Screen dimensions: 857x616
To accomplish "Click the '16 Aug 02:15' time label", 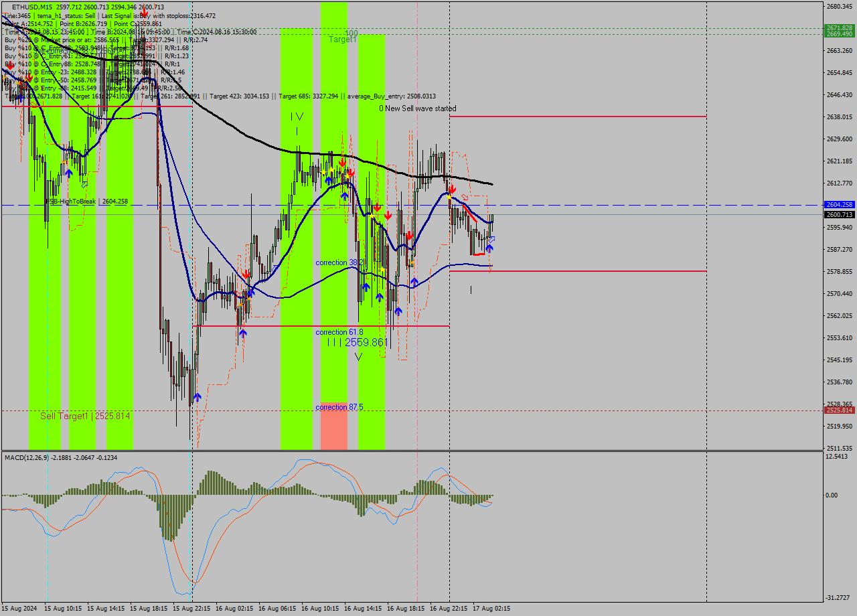I will point(235,609).
